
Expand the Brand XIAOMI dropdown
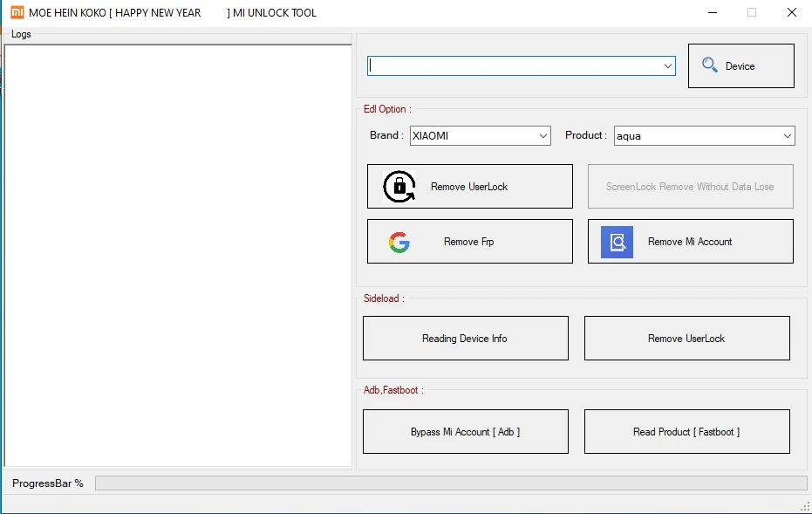[x=542, y=136]
